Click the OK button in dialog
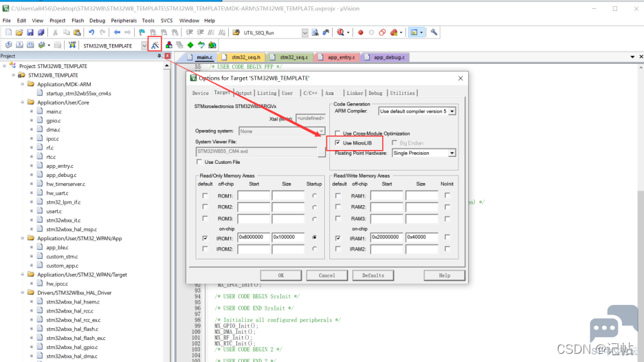 (x=281, y=275)
